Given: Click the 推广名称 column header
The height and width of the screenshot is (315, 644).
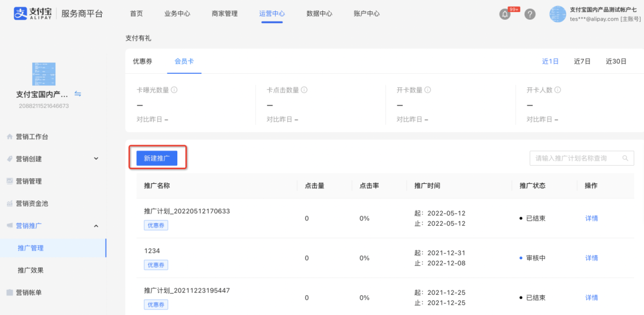Looking at the screenshot, I should [x=157, y=185].
